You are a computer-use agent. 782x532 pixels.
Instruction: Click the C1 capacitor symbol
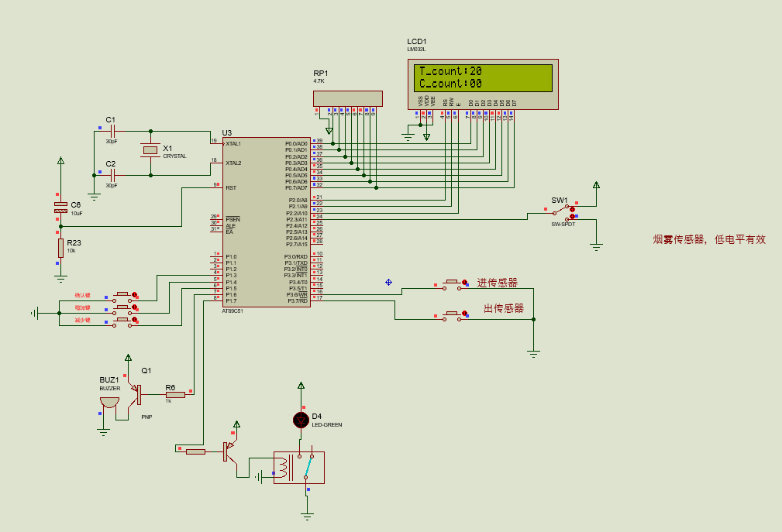pyautogui.click(x=112, y=132)
